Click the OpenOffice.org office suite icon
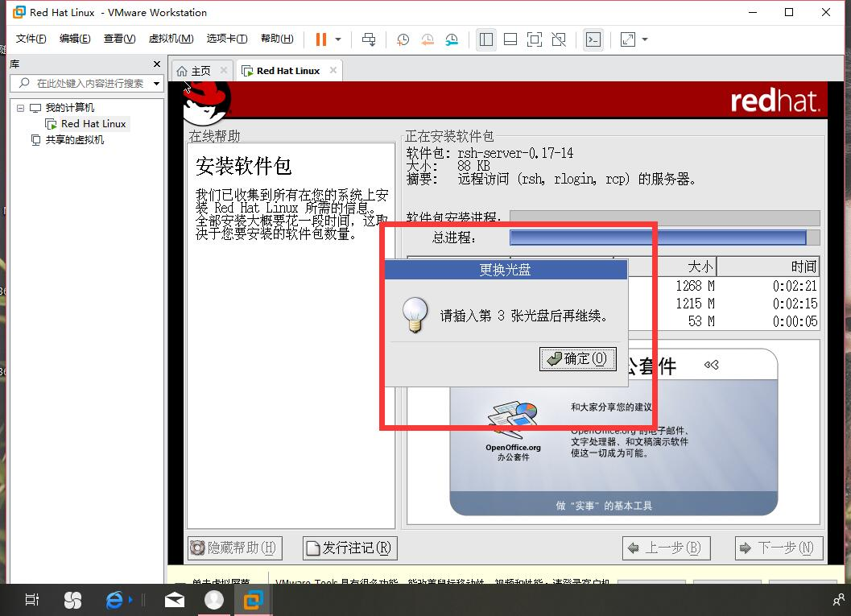 [512, 420]
